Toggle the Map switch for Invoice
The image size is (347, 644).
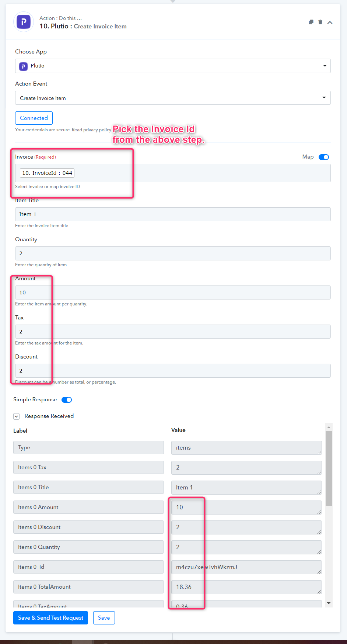[x=324, y=157]
